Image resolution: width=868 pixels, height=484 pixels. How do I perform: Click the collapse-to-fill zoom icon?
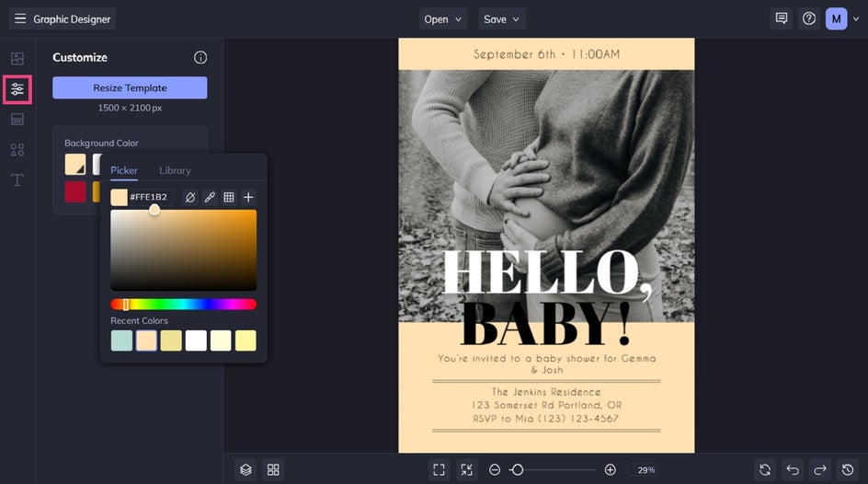(x=467, y=469)
